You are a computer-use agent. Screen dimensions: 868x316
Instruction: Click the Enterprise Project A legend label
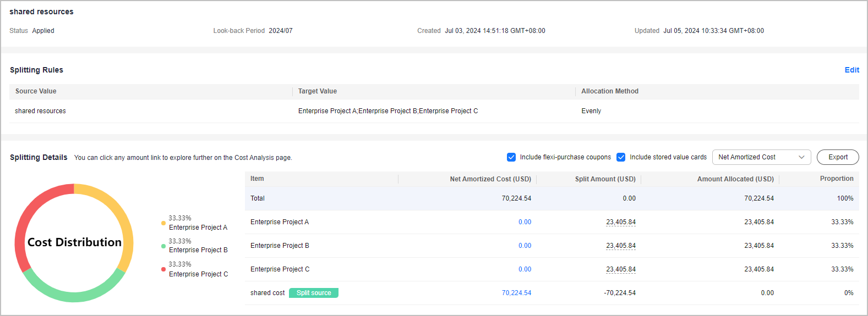coord(198,228)
